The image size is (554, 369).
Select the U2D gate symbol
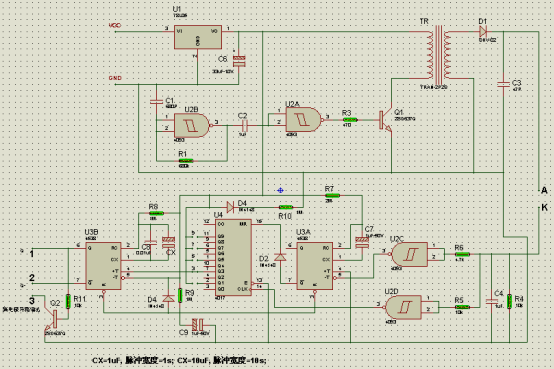click(x=403, y=307)
